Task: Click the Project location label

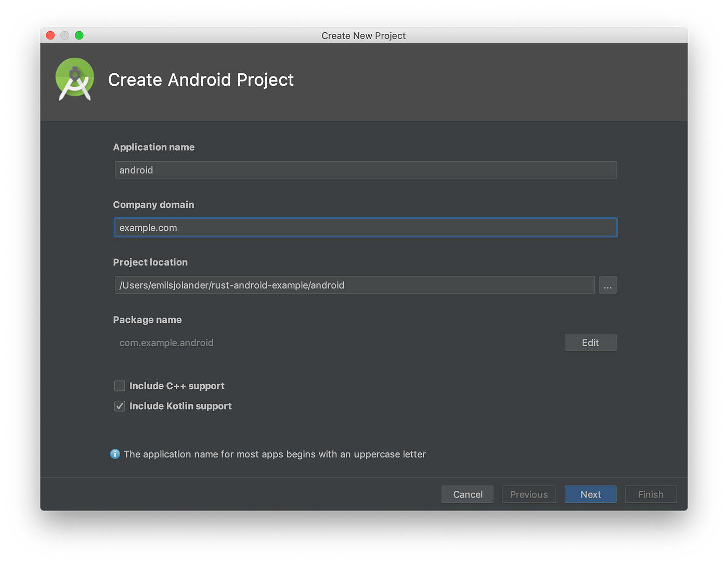Action: (150, 262)
